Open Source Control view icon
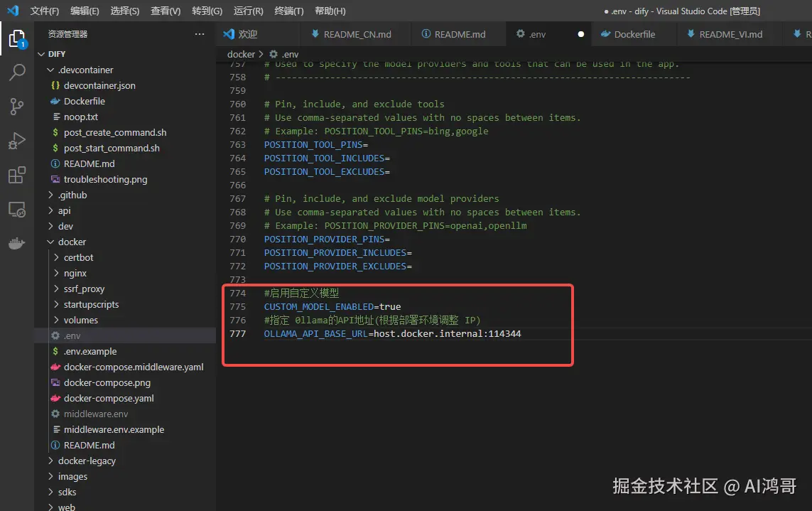The image size is (812, 511). 16,107
